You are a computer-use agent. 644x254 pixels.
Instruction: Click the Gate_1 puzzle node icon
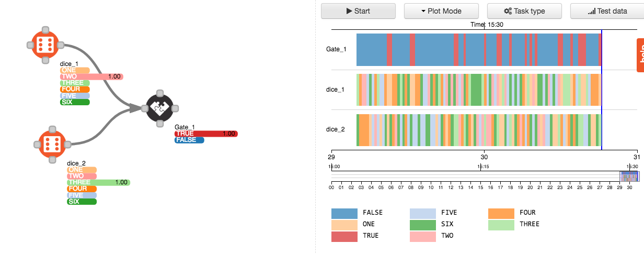161,108
